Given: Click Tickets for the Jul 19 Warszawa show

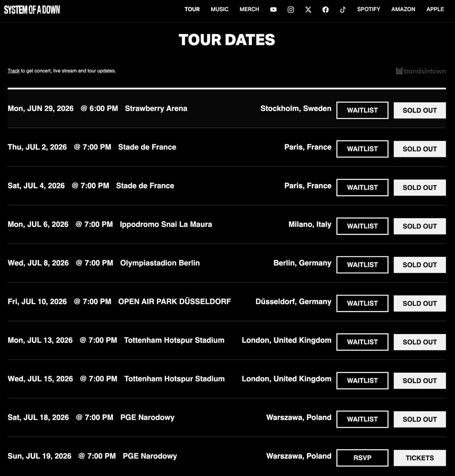Looking at the screenshot, I should click(420, 458).
